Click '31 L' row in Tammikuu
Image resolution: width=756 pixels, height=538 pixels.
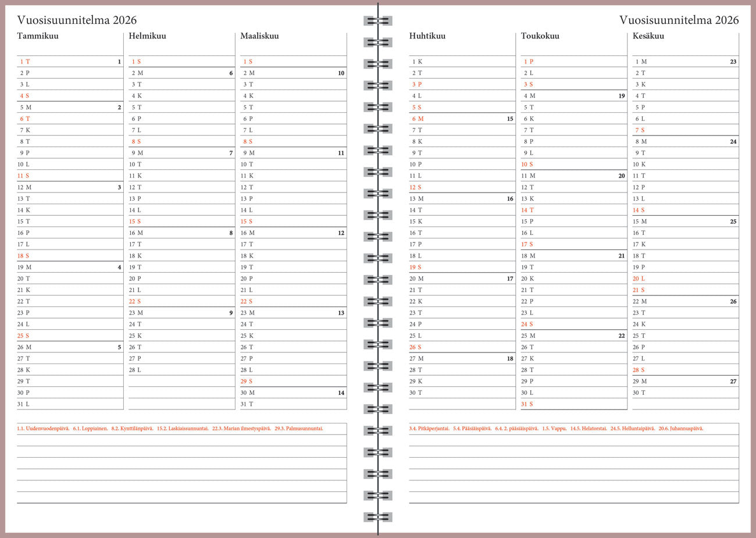coord(70,404)
